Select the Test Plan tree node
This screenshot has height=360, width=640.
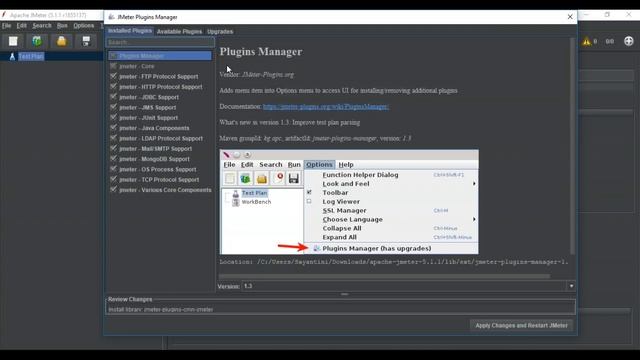click(x=31, y=56)
